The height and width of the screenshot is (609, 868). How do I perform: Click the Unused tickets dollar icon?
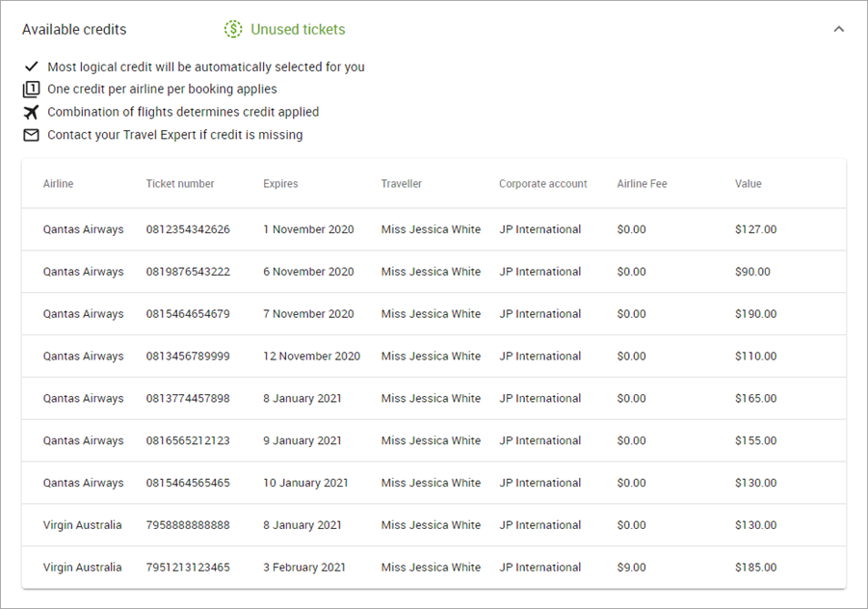[x=233, y=29]
